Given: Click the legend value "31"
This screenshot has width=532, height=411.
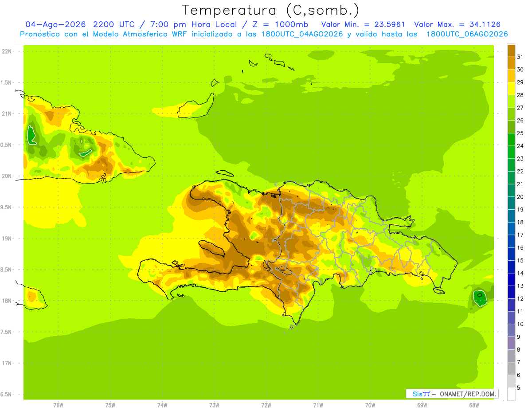Looking at the screenshot, I should point(520,57).
